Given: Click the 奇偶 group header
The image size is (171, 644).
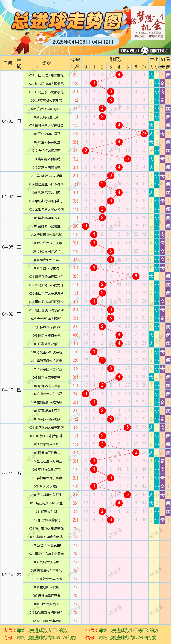Looking at the screenshot, I should [165, 59].
